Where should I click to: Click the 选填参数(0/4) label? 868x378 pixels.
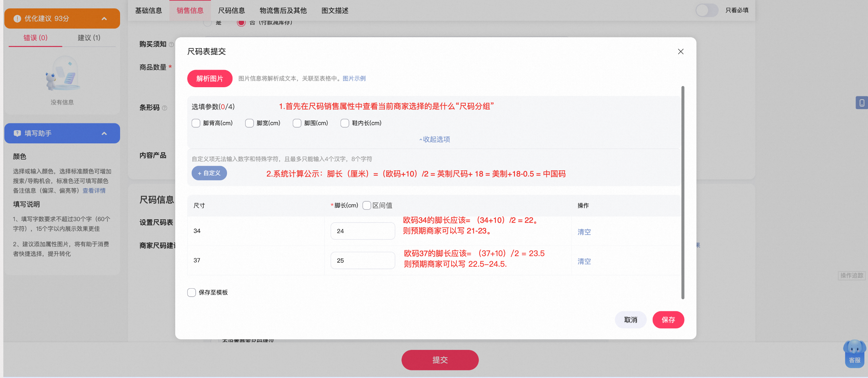213,107
